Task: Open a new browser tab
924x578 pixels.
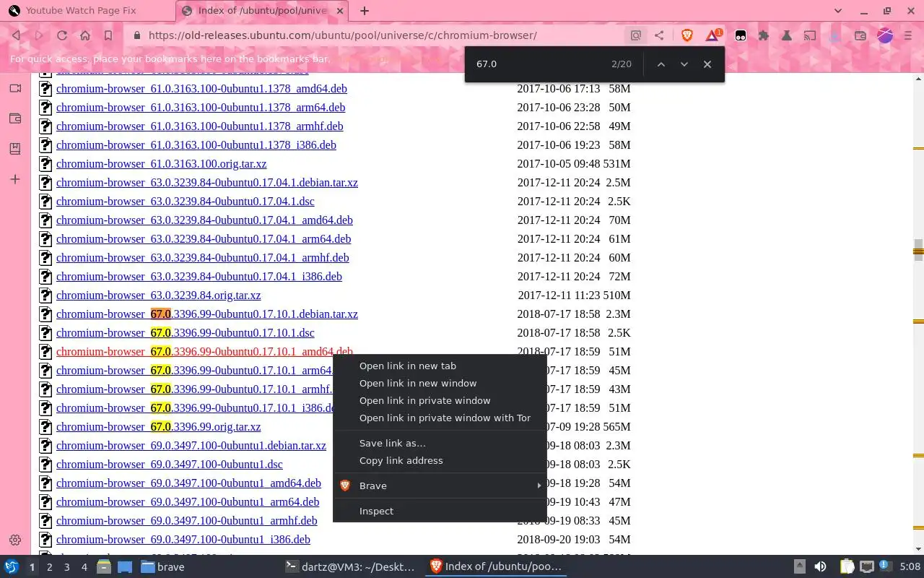Action: tap(365, 11)
